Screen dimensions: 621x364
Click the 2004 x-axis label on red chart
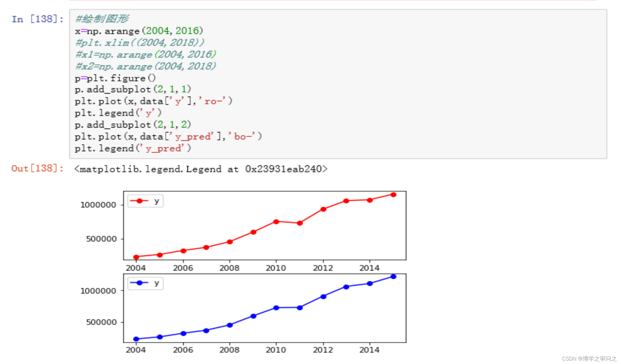point(136,268)
